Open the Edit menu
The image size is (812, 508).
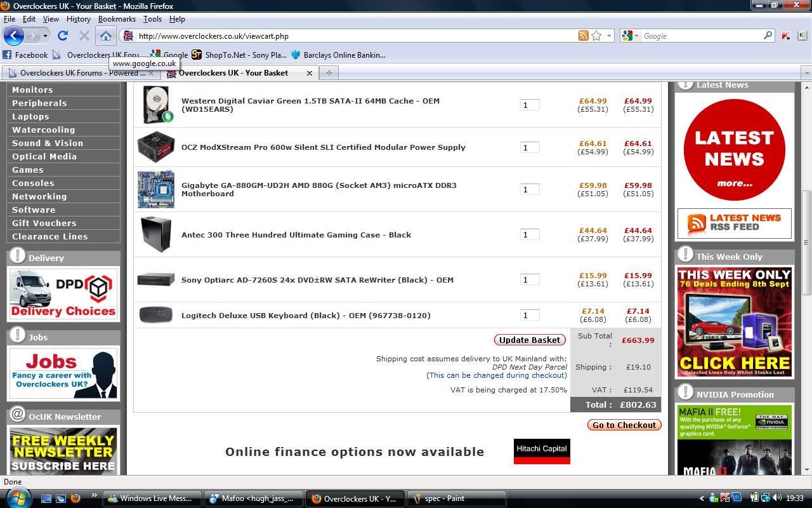coord(29,19)
